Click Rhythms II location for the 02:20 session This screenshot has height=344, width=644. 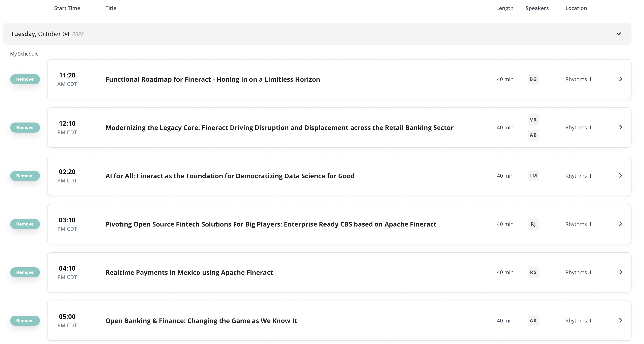[578, 176]
